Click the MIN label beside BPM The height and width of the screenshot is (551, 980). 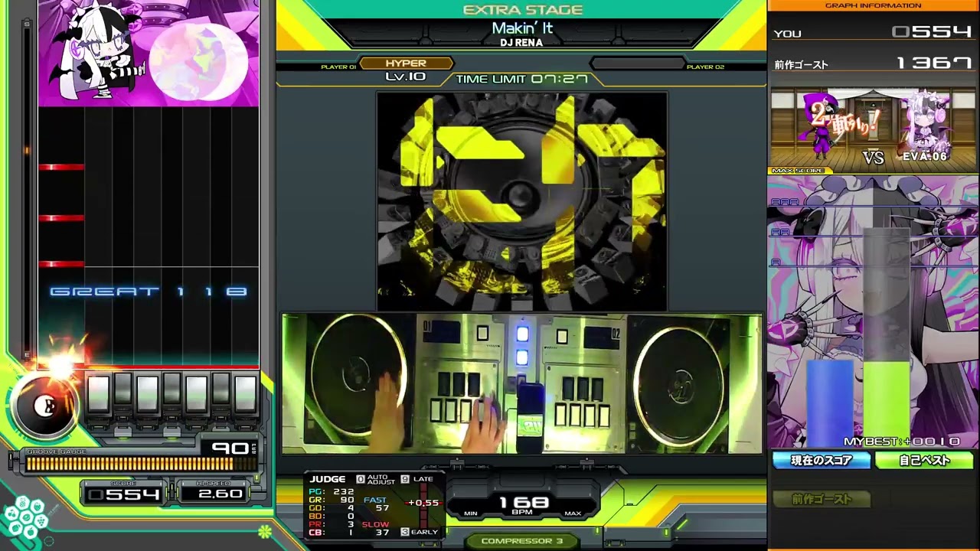pyautogui.click(x=471, y=514)
